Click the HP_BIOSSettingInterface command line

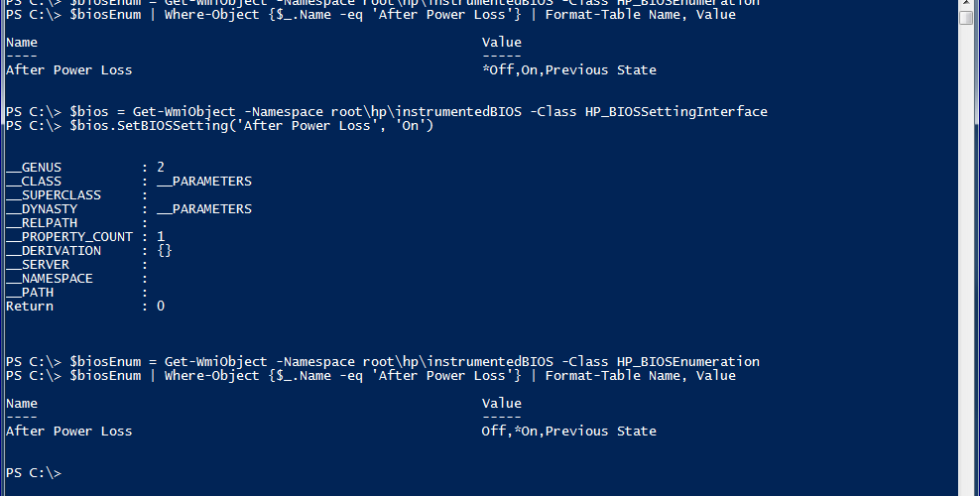click(386, 112)
